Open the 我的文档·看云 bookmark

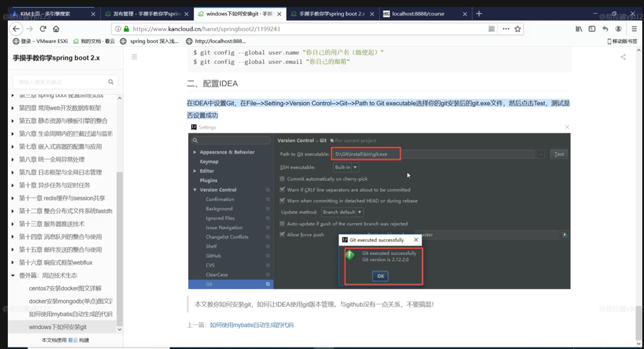click(94, 41)
